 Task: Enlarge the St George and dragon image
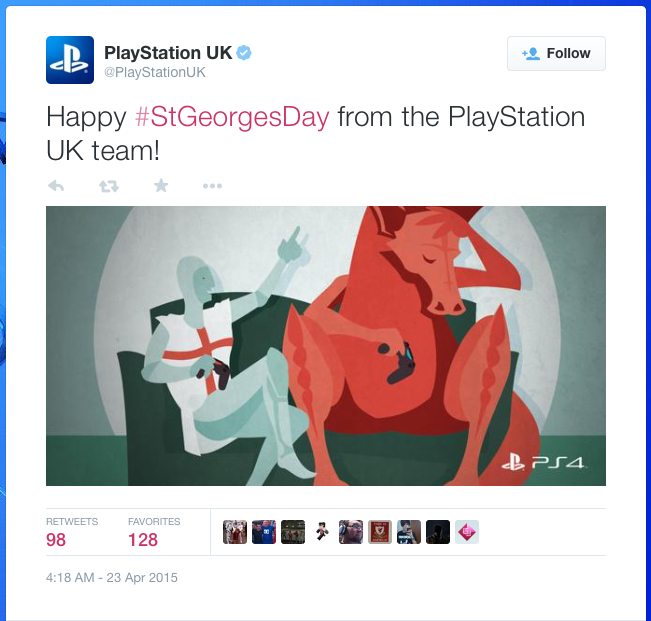326,346
